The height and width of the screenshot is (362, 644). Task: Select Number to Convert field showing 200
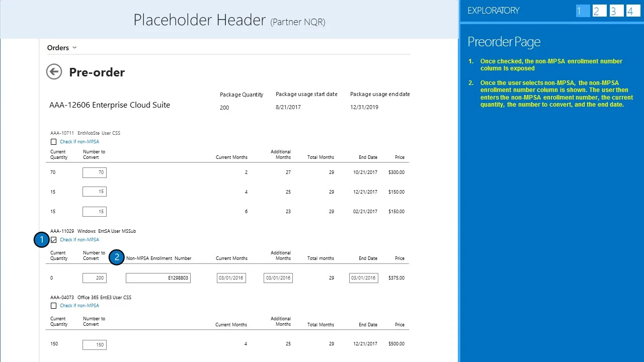[95, 278]
